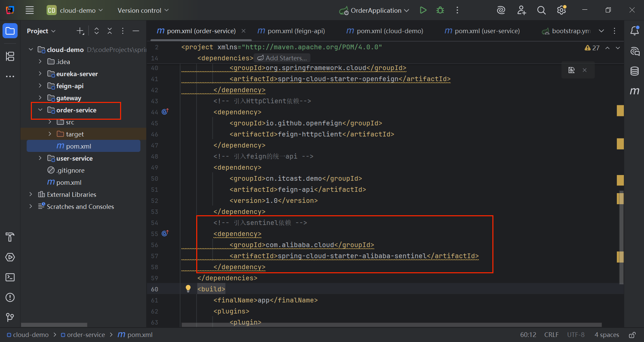Change UTF-8 file encoding
Screen dimensions: 644x342
(x=576, y=335)
